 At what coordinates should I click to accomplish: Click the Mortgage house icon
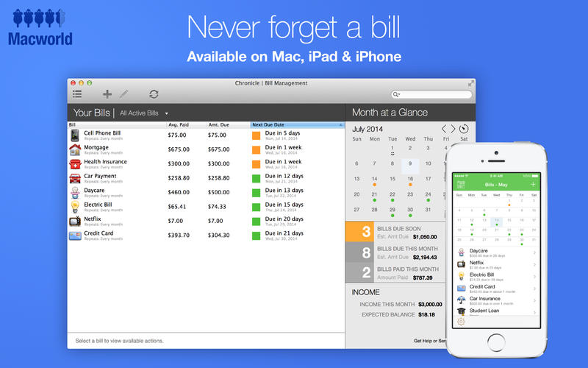[75, 150]
